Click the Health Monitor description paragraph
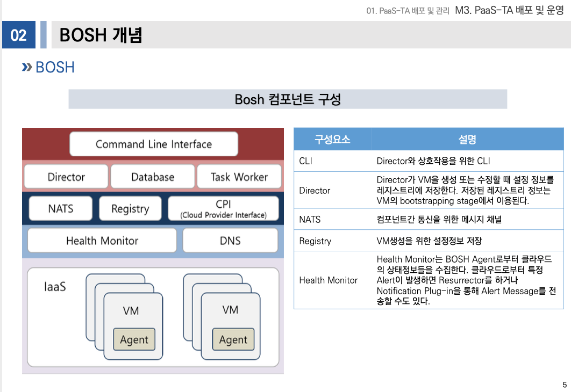Viewport: 571px width, 392px height. click(466, 280)
